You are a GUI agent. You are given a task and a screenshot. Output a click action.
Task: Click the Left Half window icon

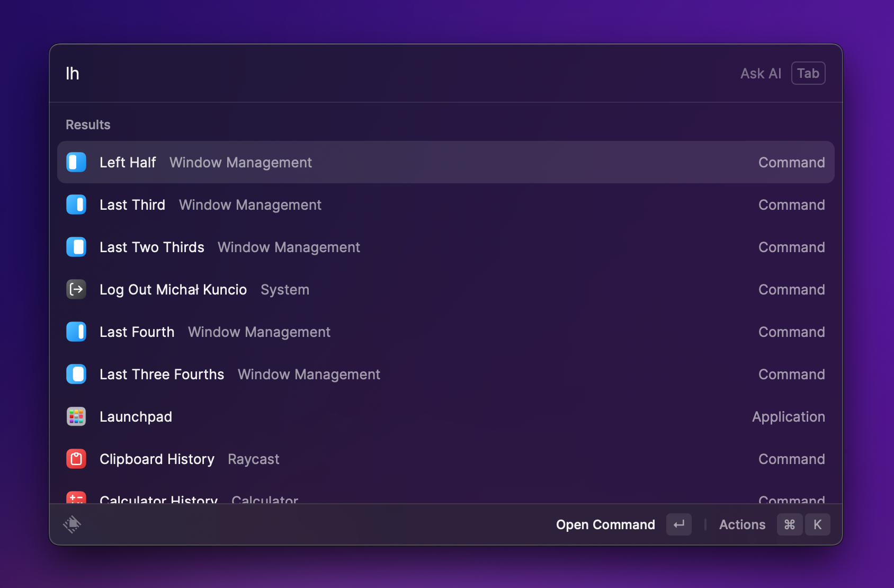click(x=76, y=162)
